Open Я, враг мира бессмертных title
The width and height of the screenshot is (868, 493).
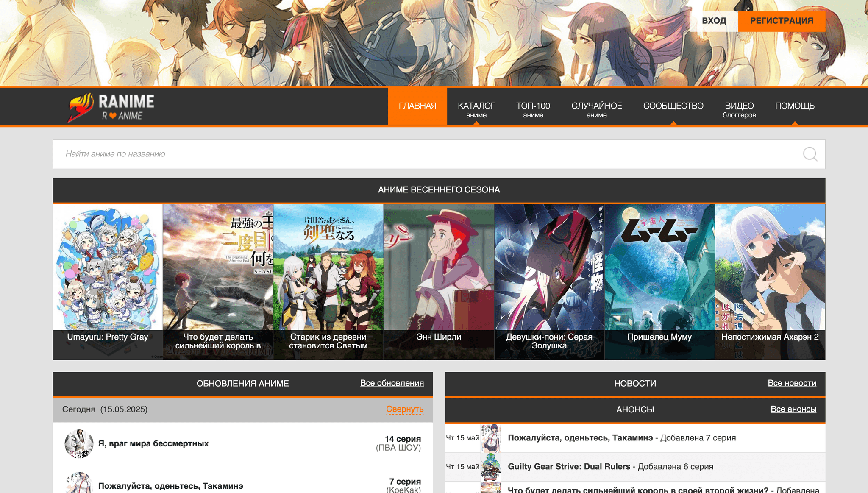pos(153,443)
